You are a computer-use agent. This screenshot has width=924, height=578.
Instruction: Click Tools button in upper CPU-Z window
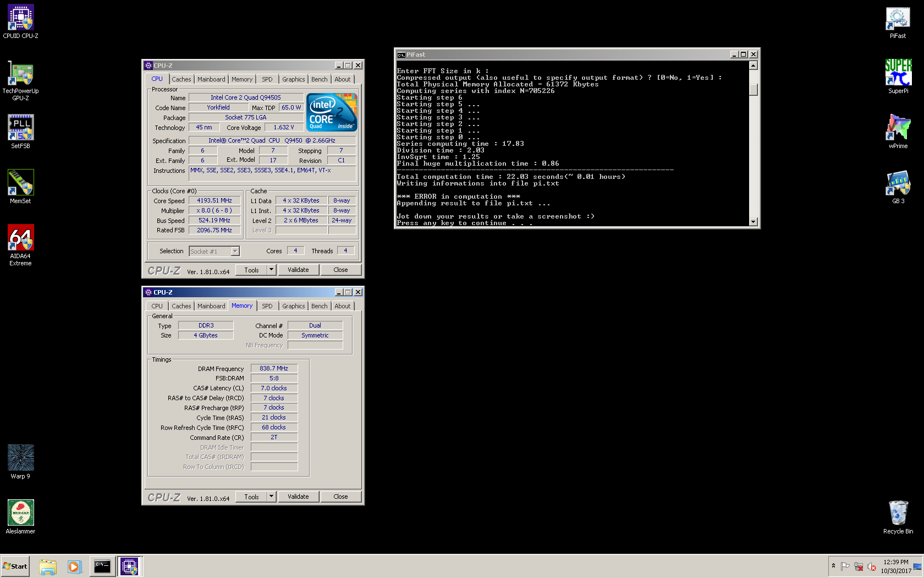[x=251, y=270]
